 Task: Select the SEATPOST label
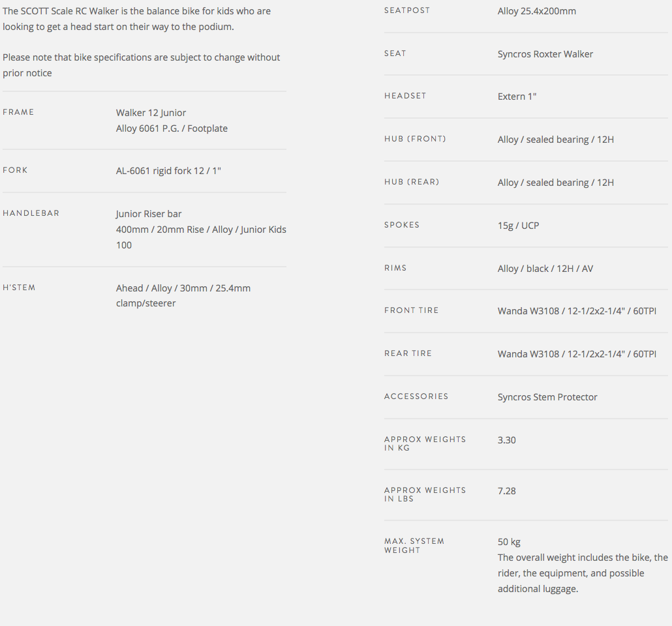tap(407, 10)
